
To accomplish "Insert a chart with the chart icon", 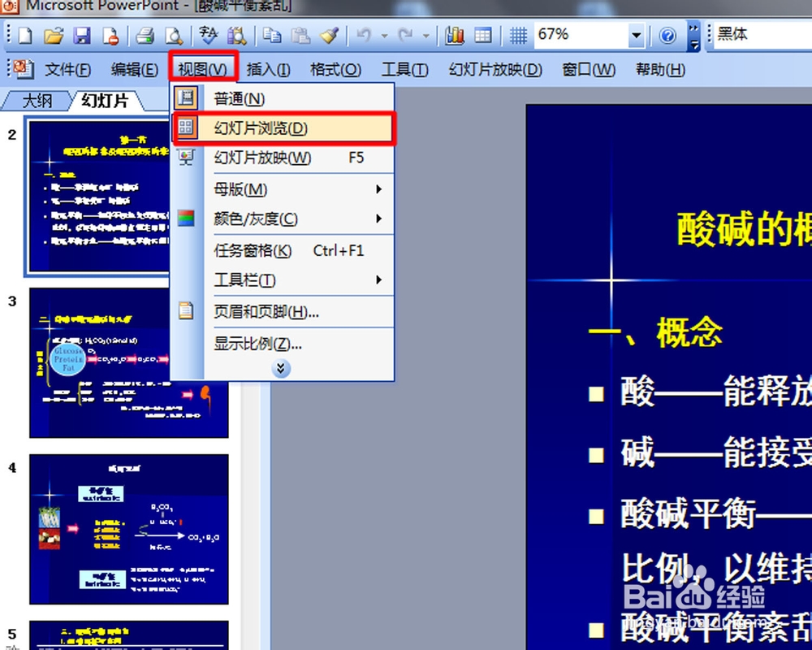I will pos(454,35).
